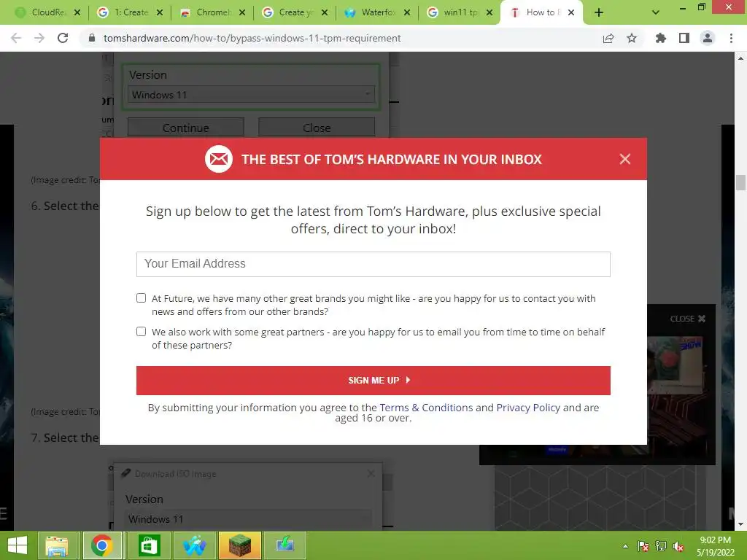Switch to the CloudRe tab
Viewport: 747px width, 560px height.
[x=42, y=12]
